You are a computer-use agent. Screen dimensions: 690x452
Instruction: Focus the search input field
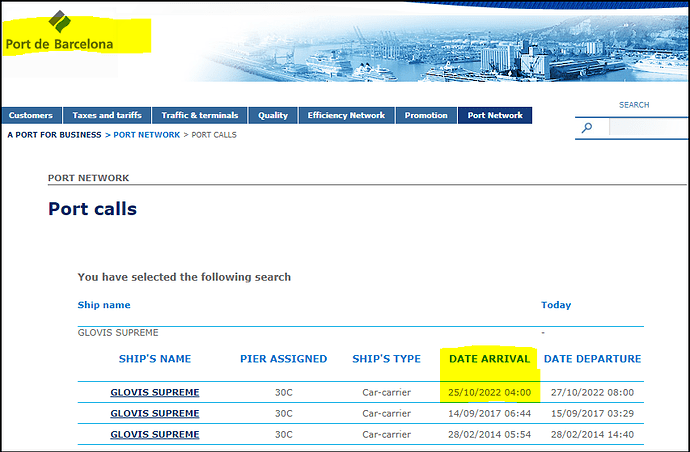(x=649, y=128)
